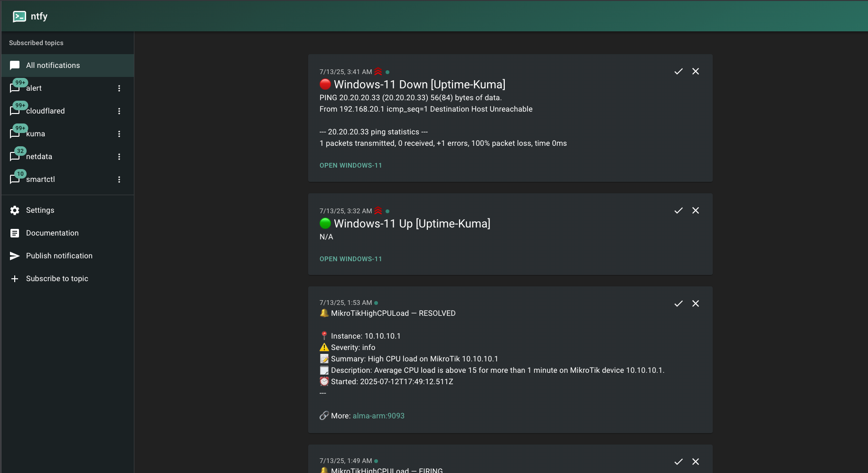Click the Documentation page icon
Image resolution: width=868 pixels, height=473 pixels.
pyautogui.click(x=15, y=233)
